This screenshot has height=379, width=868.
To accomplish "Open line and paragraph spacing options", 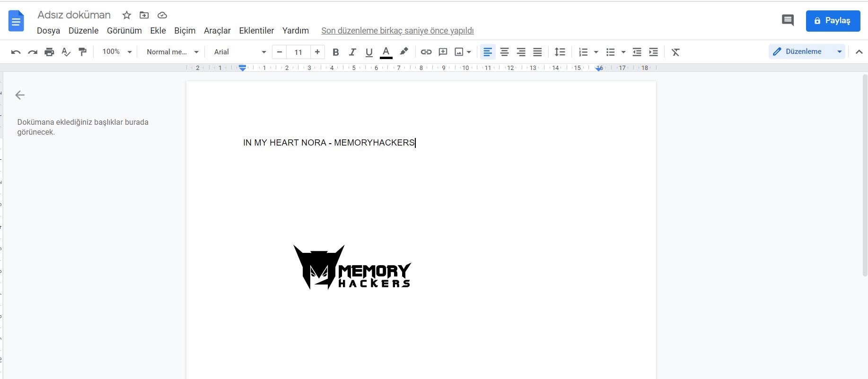I will [560, 52].
